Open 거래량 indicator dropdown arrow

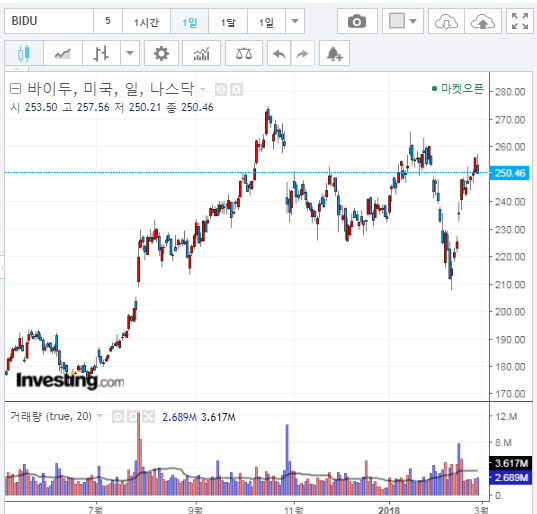(x=100, y=416)
